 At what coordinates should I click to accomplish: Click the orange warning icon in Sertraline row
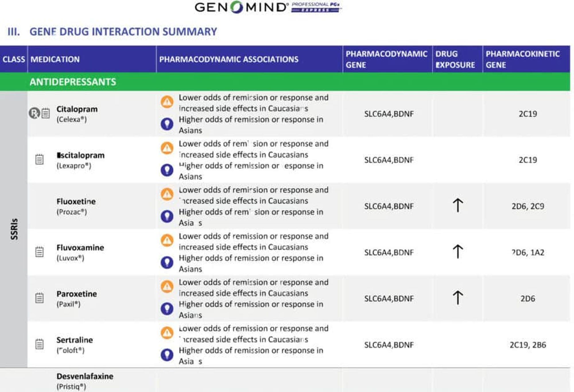click(x=167, y=333)
